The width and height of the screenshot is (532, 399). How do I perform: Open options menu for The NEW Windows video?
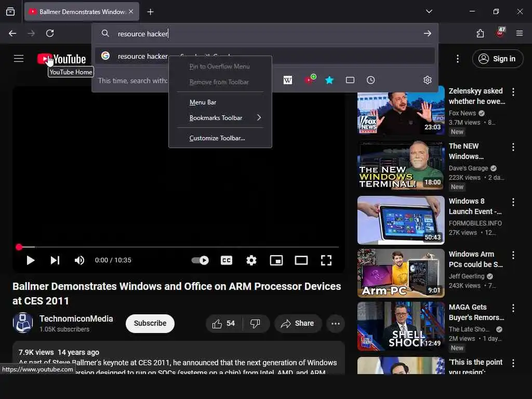click(513, 147)
